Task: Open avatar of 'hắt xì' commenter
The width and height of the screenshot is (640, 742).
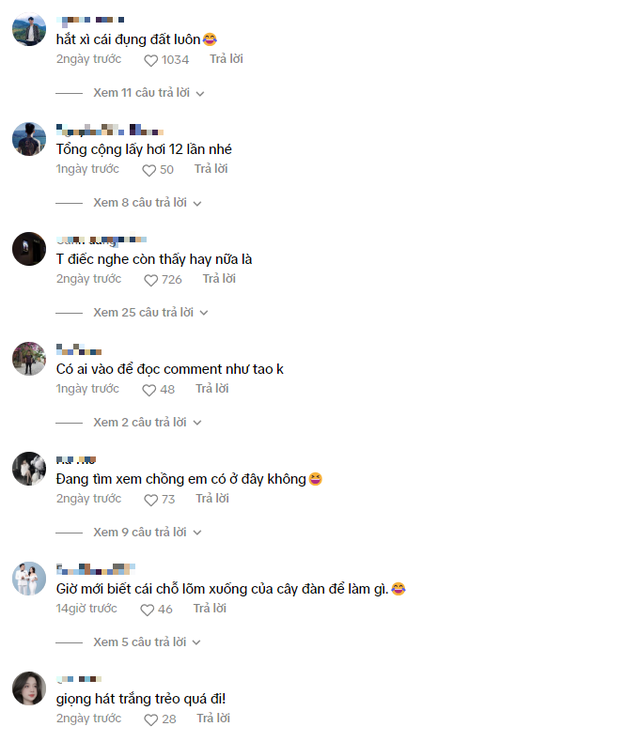Action: [29, 29]
